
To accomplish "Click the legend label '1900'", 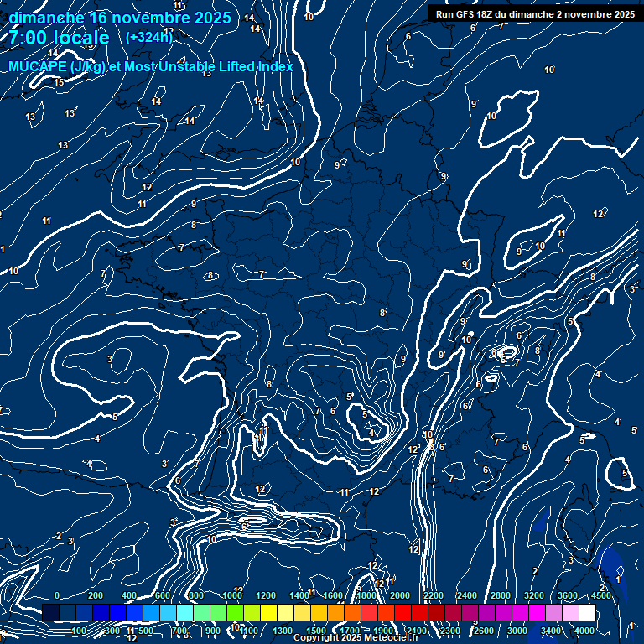I will tap(383, 631).
